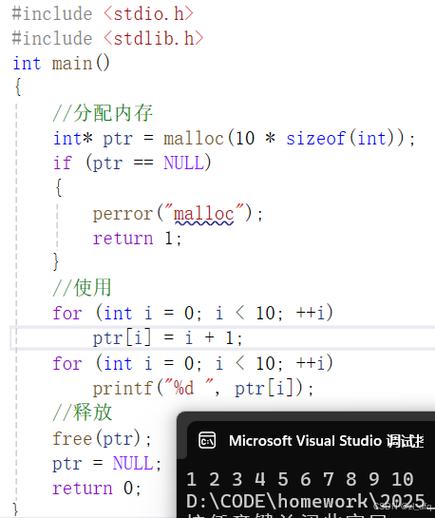Click the code line '#include <stdio.h>'
Viewport: 435px width, 518px height.
102,14
